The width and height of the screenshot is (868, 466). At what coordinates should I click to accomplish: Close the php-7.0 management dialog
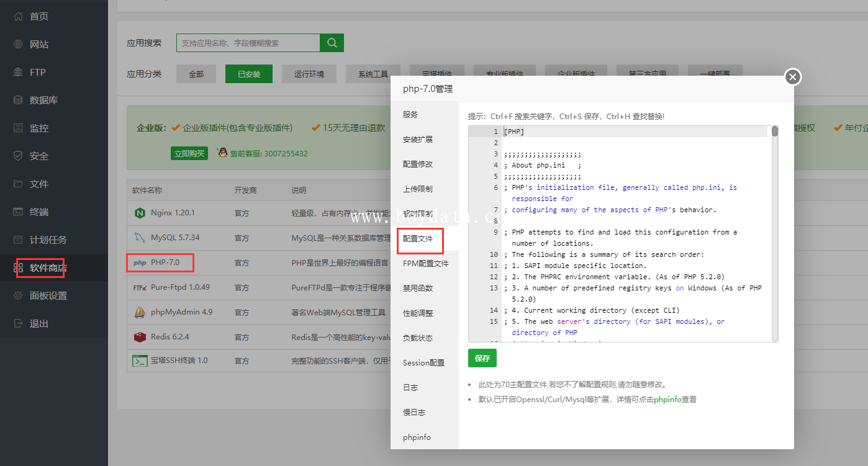pos(792,77)
